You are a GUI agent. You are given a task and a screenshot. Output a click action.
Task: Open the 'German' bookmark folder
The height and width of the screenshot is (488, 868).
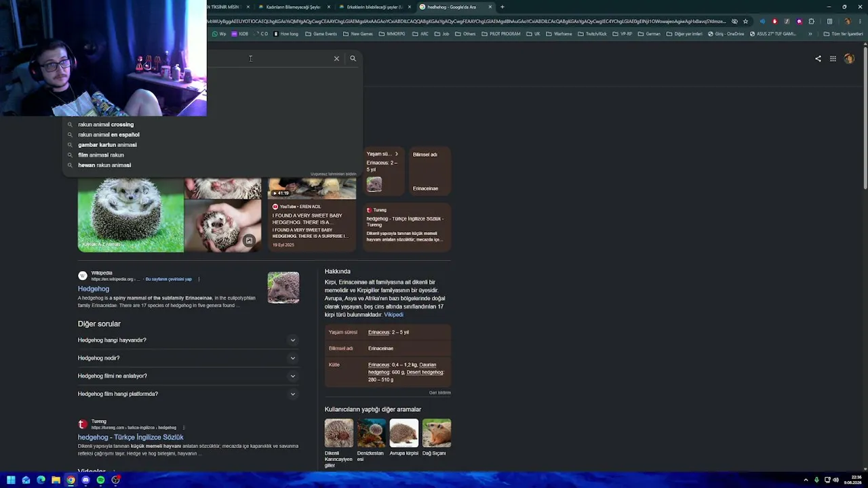tap(649, 34)
